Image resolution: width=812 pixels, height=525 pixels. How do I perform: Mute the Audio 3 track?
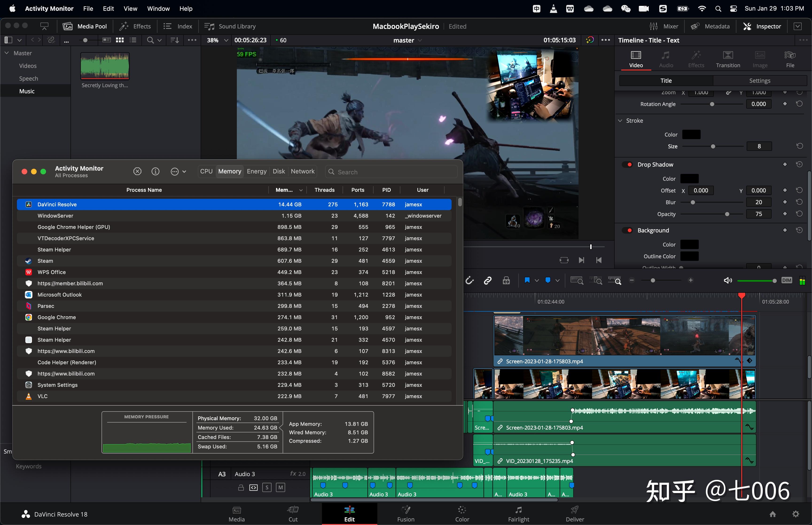click(x=281, y=487)
